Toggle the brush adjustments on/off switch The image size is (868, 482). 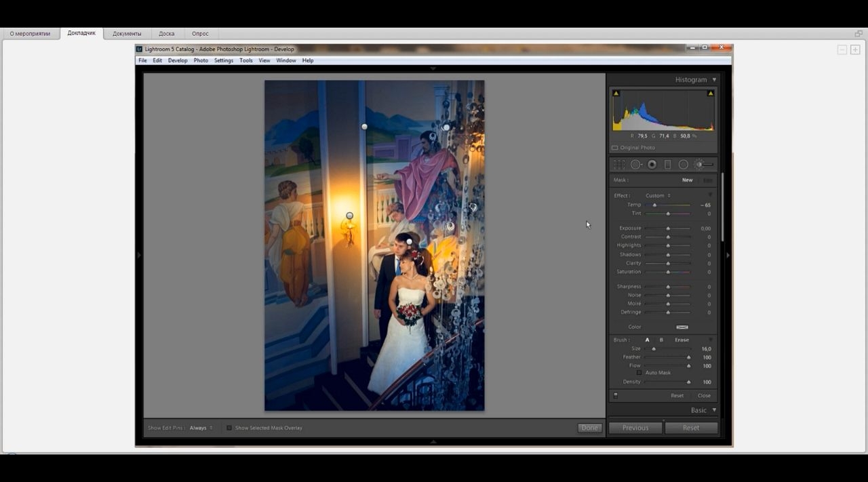coord(616,395)
